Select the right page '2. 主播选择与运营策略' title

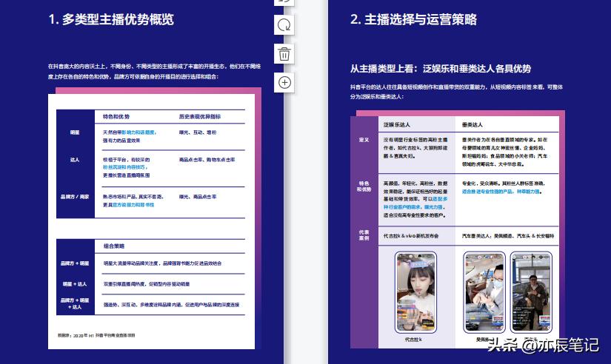(413, 19)
